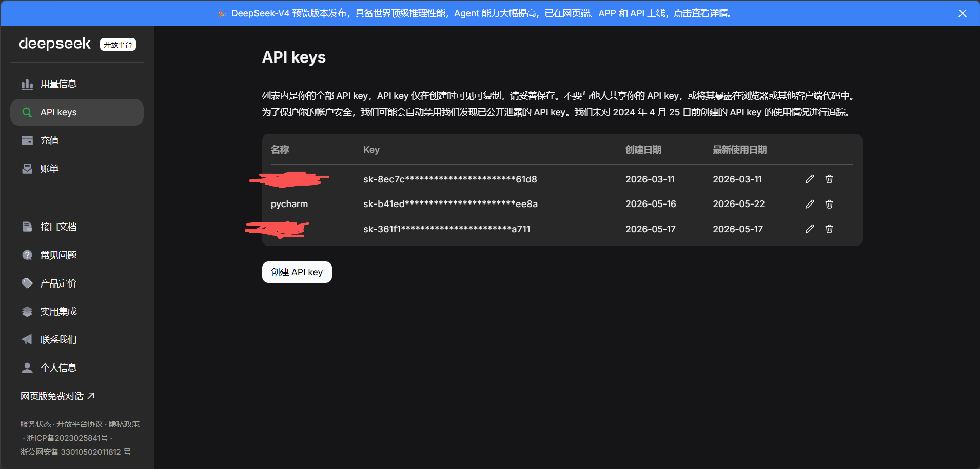Image resolution: width=980 pixels, height=469 pixels.
Task: Delete the pycharm API key
Action: pyautogui.click(x=829, y=204)
